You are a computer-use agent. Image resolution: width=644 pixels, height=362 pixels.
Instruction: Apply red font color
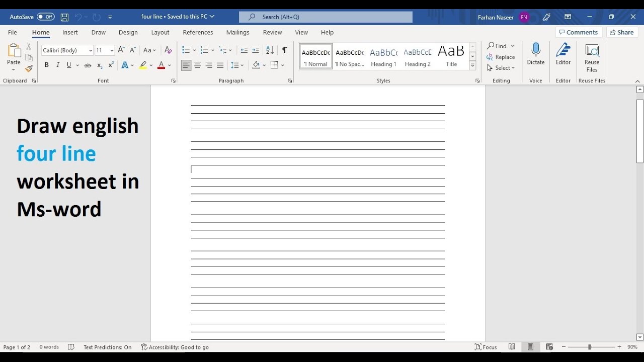[x=161, y=65]
